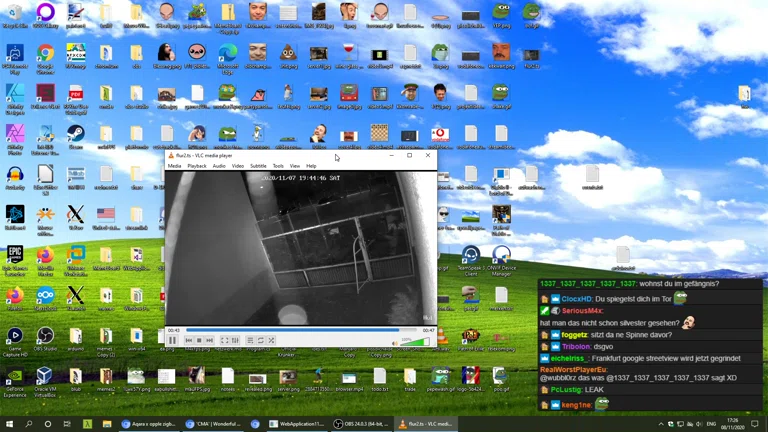
Task: Toggle random shuffle in VLC
Action: [271, 340]
